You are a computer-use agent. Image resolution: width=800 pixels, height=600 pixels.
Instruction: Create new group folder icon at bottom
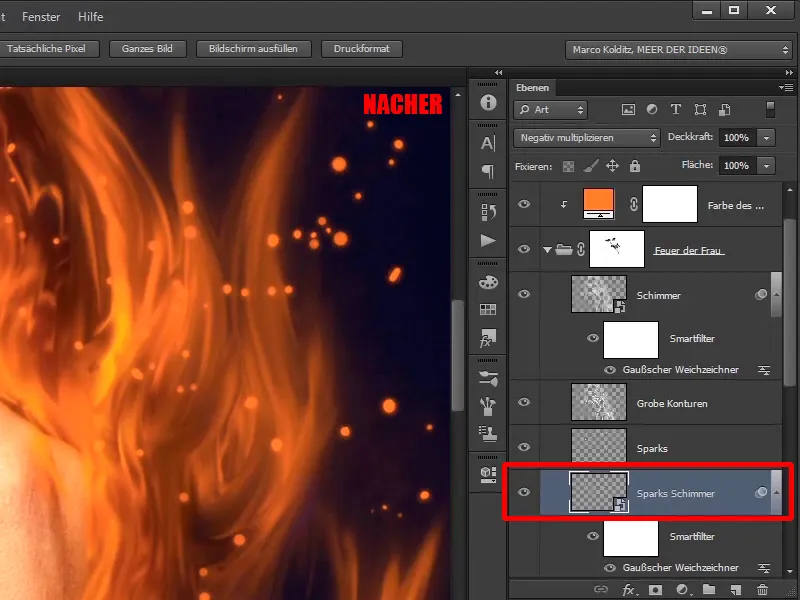click(x=709, y=589)
